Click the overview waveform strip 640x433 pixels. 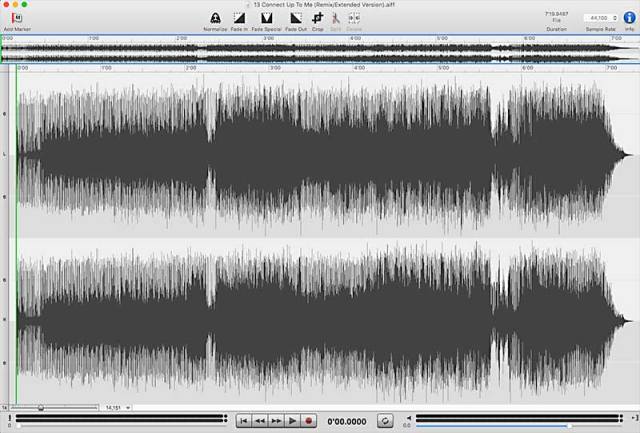tap(320, 53)
